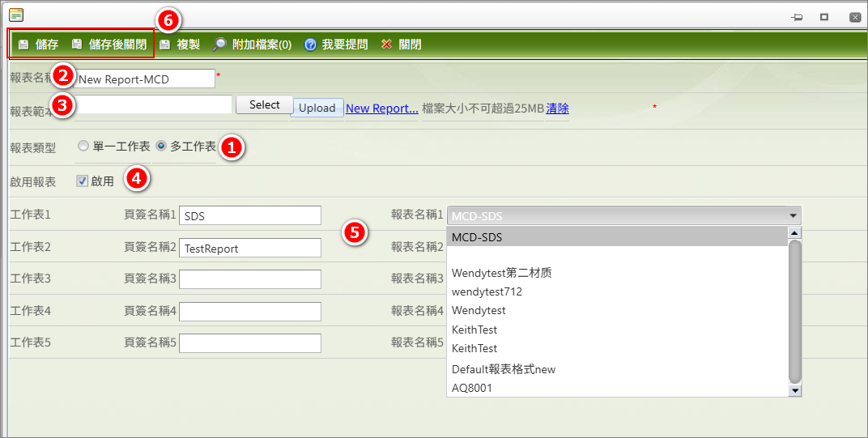Click the 報表名稱1 combo box showing MCD-SDS

[x=623, y=215]
